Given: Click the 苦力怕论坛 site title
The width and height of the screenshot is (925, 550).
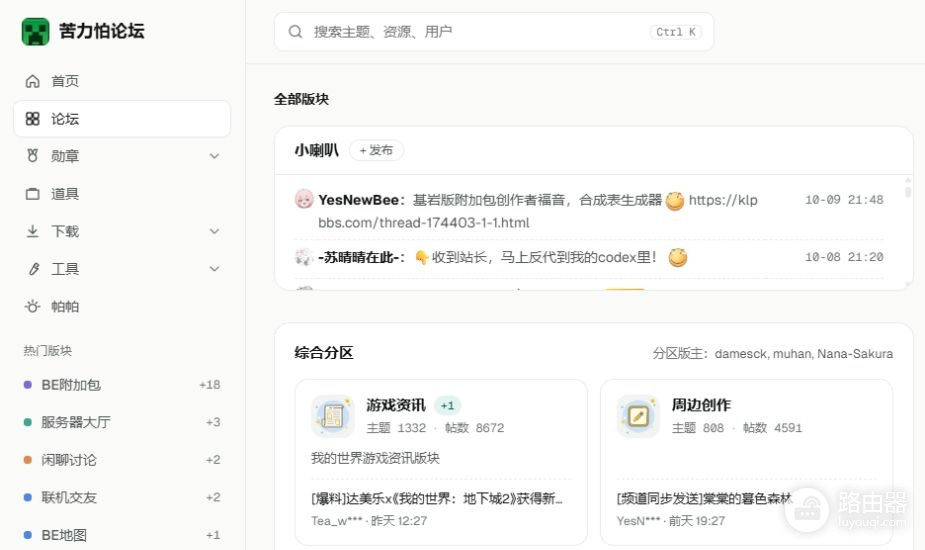Looking at the screenshot, I should 101,31.
